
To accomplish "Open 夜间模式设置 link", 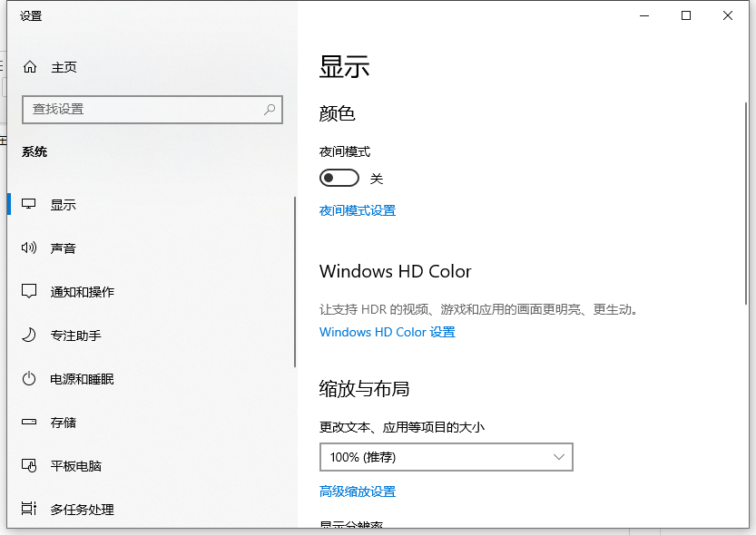I will coord(358,210).
